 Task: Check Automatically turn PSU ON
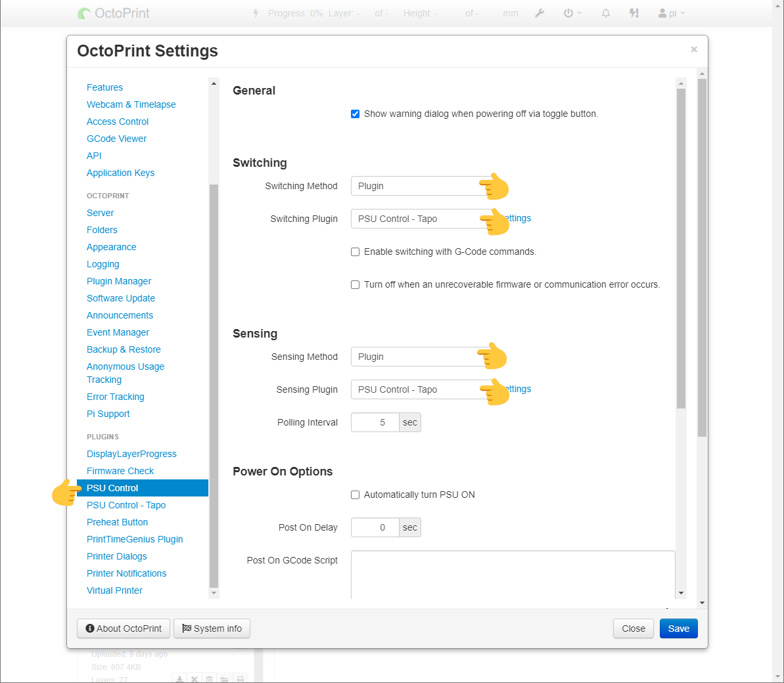(x=356, y=495)
